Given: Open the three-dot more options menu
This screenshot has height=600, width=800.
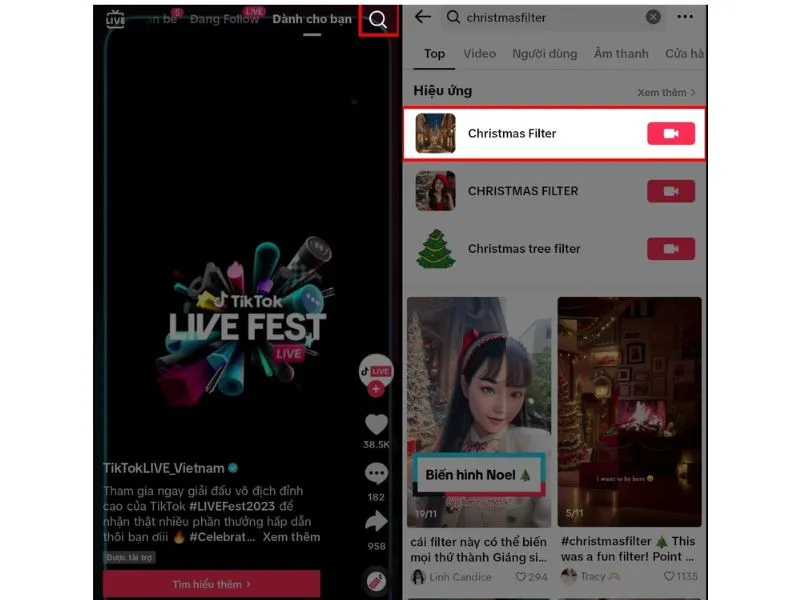Looking at the screenshot, I should point(685,17).
